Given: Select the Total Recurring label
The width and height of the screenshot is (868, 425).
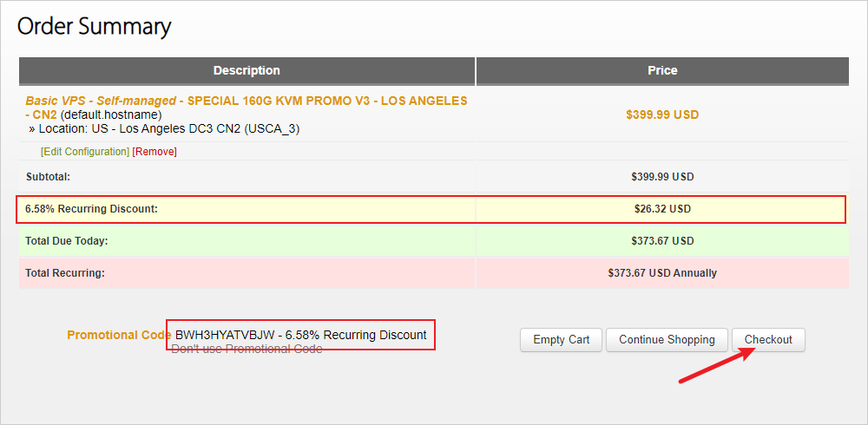Looking at the screenshot, I should (x=65, y=273).
